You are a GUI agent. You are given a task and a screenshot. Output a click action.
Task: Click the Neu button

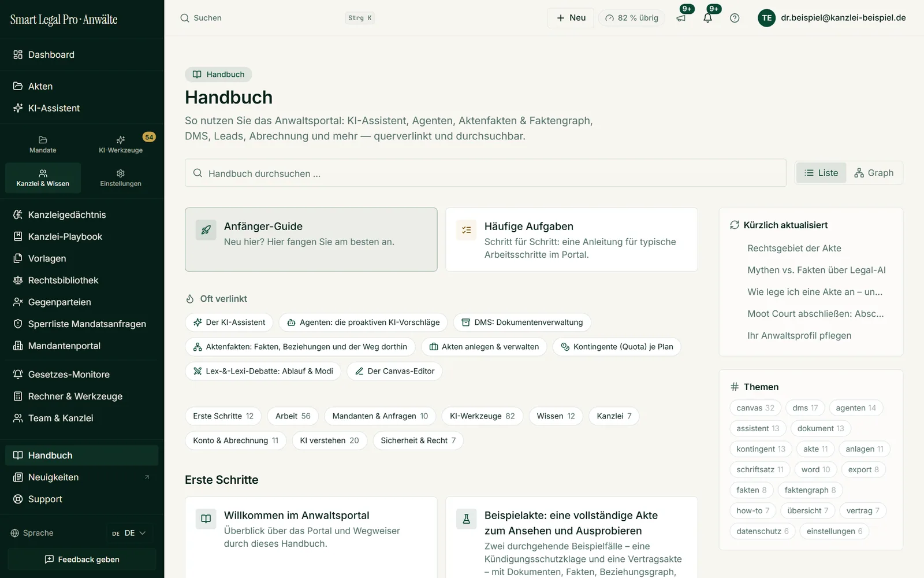coord(571,18)
